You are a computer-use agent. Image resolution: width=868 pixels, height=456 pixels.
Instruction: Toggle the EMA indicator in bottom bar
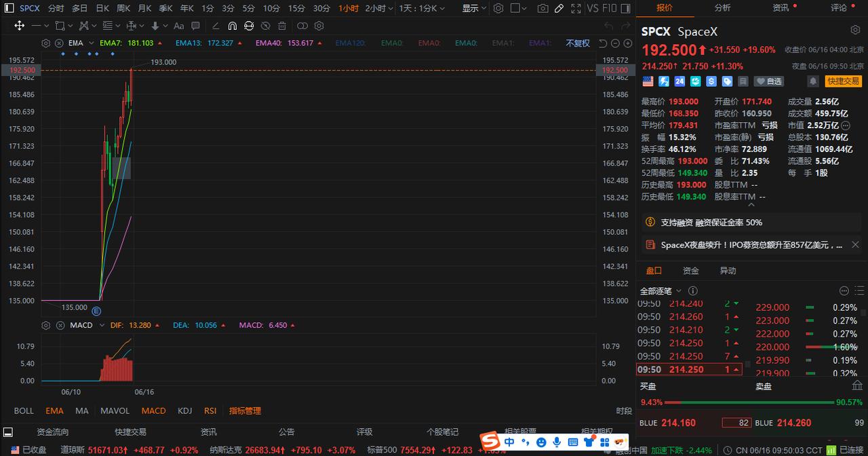coord(54,411)
